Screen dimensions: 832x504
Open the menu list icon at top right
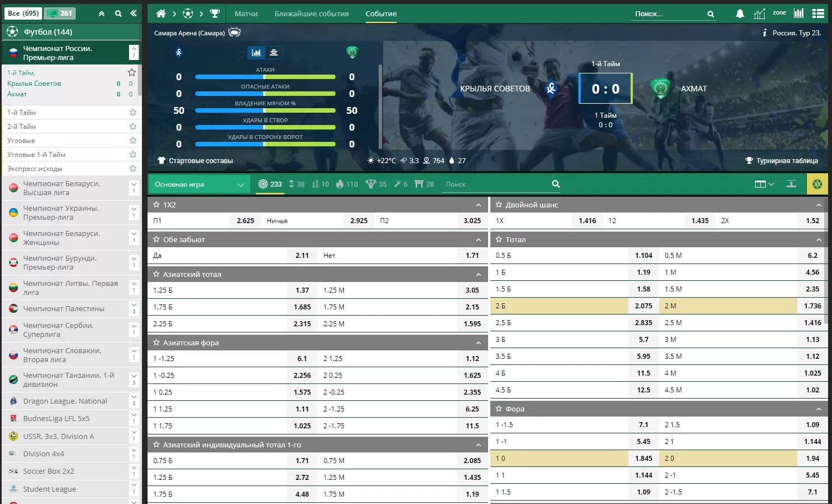click(x=817, y=13)
